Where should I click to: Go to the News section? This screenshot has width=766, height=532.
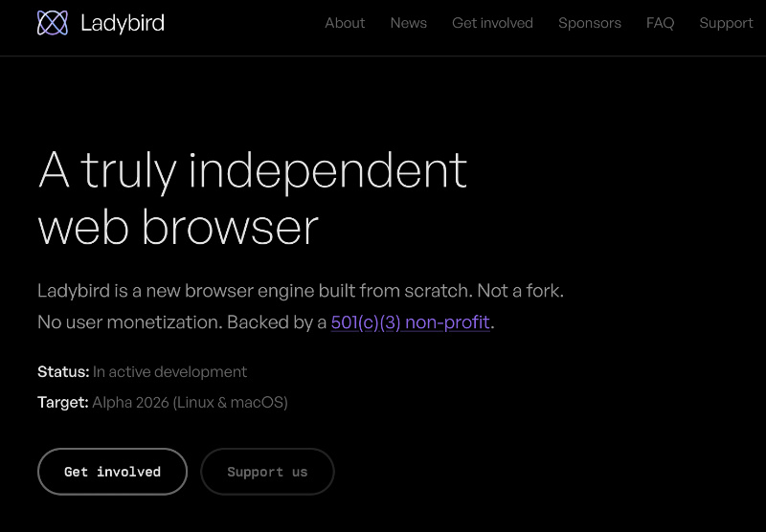point(409,23)
